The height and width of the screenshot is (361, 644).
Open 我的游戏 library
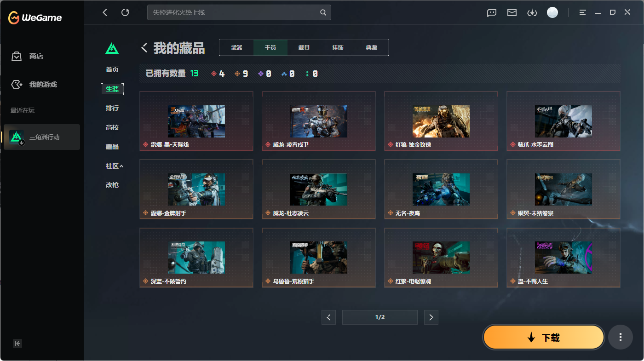[x=34, y=85]
